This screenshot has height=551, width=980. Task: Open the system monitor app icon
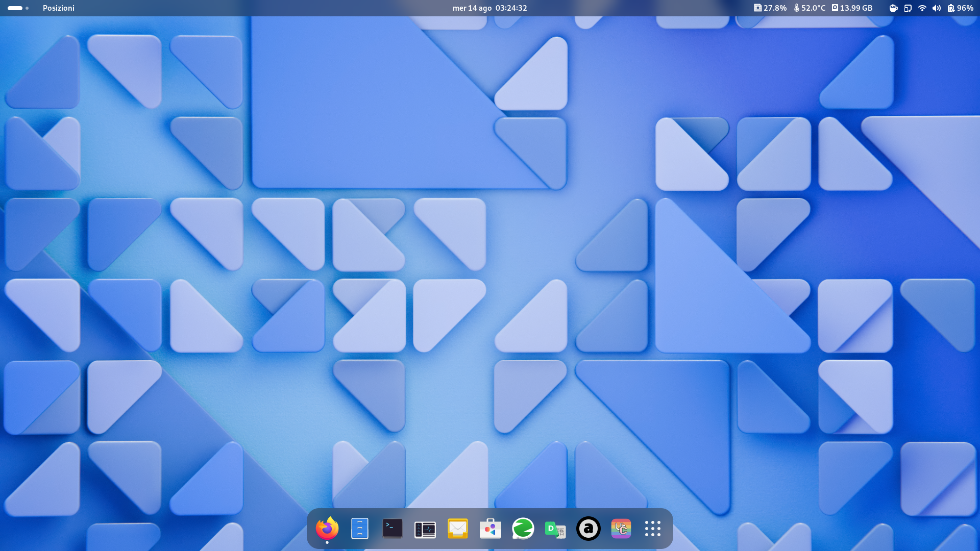pos(425,529)
